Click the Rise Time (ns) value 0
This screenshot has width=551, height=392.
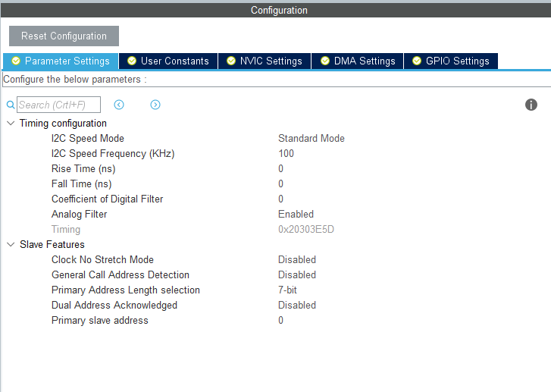pyautogui.click(x=280, y=169)
